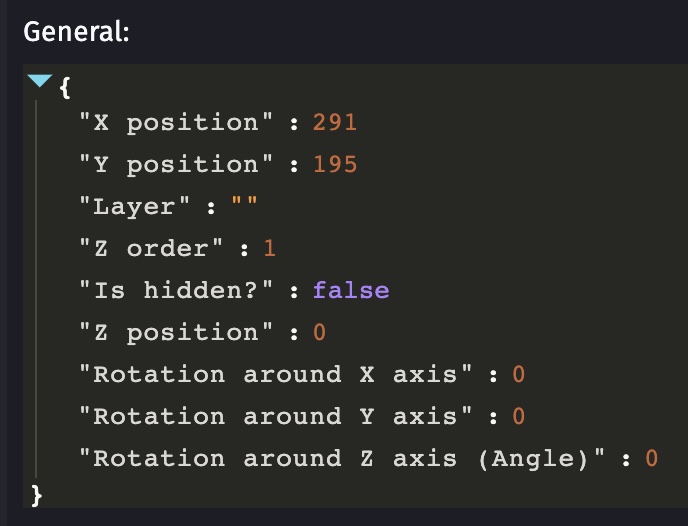
Task: Edit Rotation around X axis value
Action: click(519, 374)
